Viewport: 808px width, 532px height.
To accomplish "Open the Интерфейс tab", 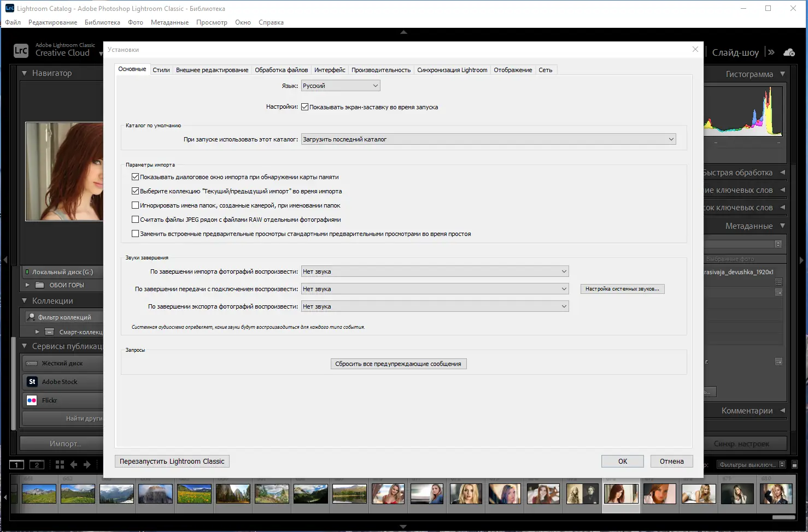I will tap(330, 70).
